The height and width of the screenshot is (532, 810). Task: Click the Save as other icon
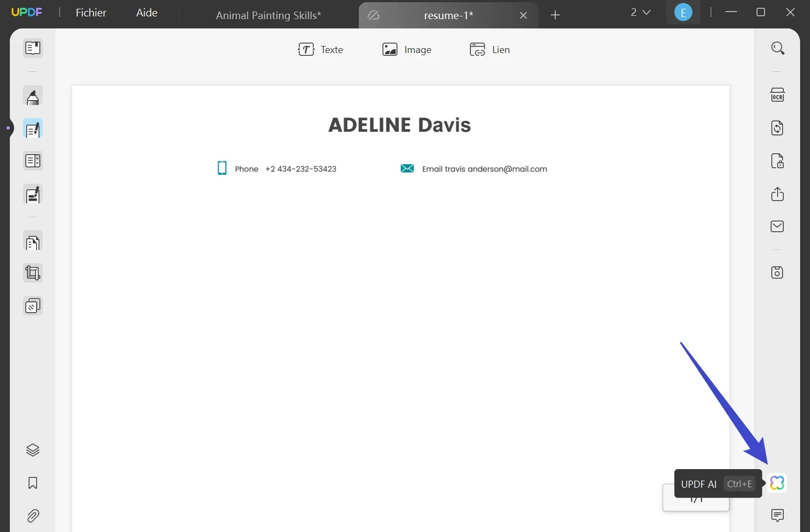[x=777, y=272]
